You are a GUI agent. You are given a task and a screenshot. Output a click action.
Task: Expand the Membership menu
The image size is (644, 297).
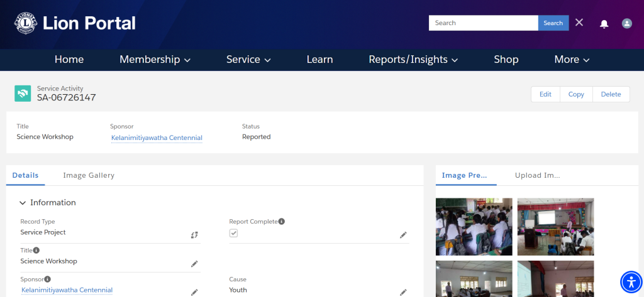(x=155, y=60)
